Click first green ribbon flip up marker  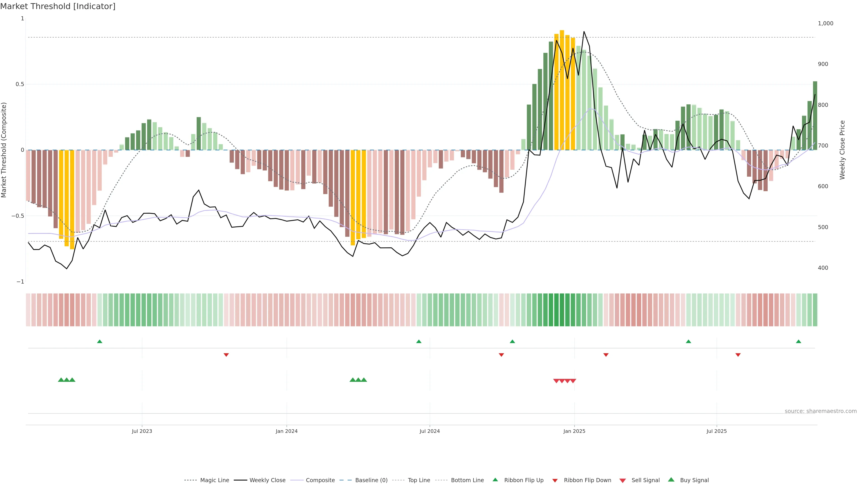click(x=99, y=342)
